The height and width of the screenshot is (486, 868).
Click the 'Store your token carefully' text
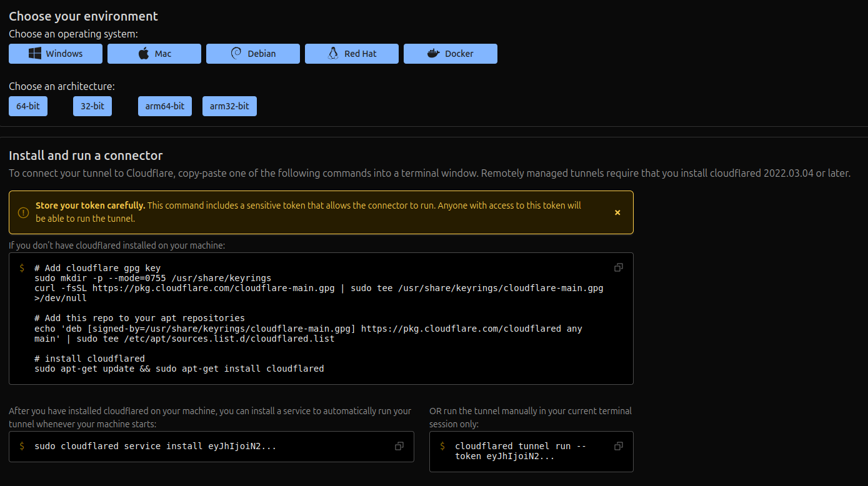(x=90, y=206)
